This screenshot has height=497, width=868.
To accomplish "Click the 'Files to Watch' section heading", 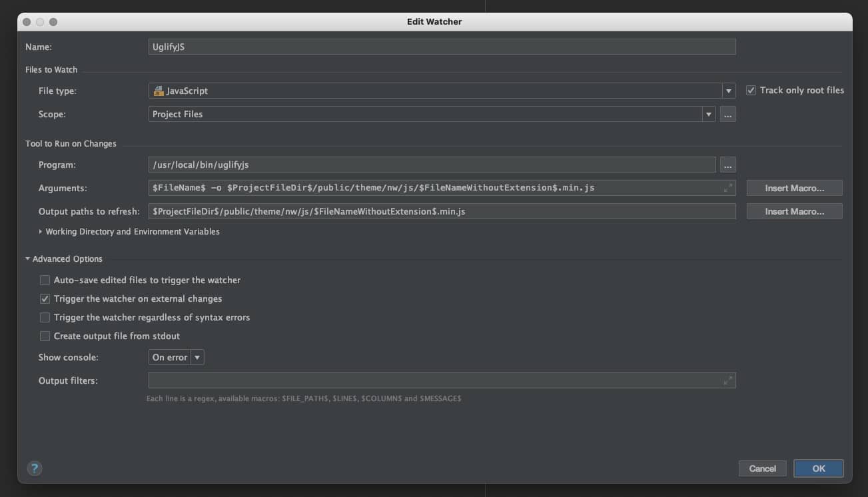I will 51,70.
